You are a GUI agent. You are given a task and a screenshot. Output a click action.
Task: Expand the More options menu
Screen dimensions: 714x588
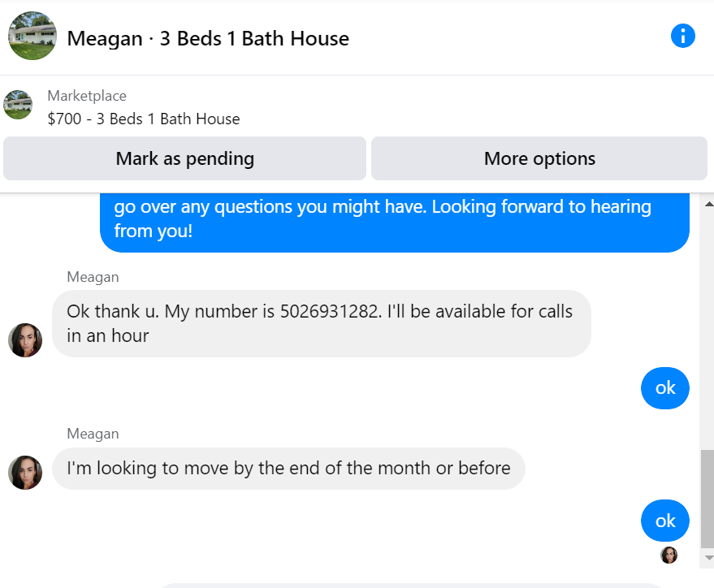pyautogui.click(x=539, y=158)
